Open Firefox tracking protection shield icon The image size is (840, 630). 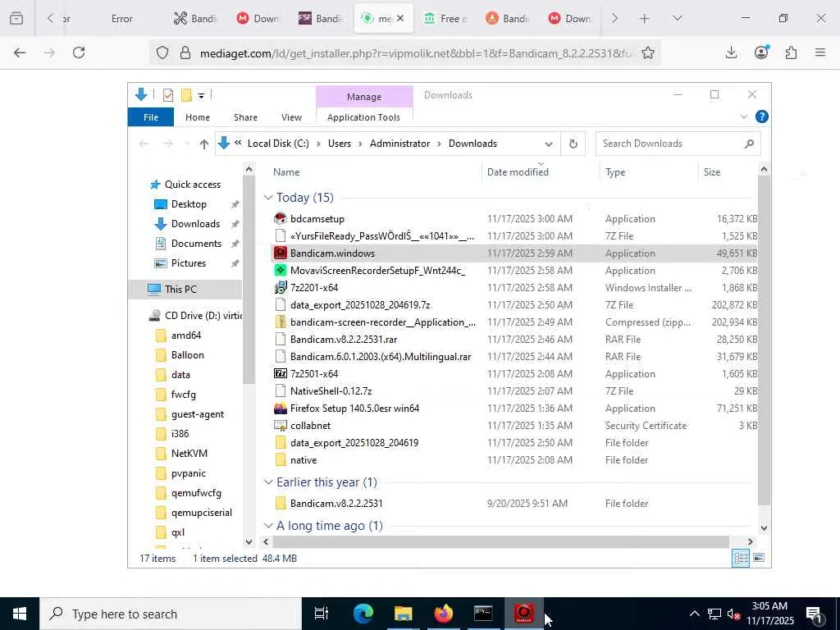tap(162, 52)
